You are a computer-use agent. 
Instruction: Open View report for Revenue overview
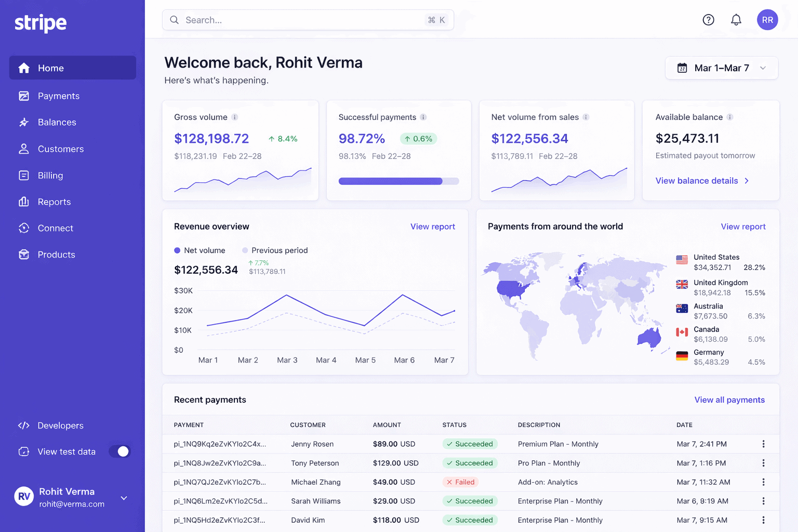[x=432, y=227]
